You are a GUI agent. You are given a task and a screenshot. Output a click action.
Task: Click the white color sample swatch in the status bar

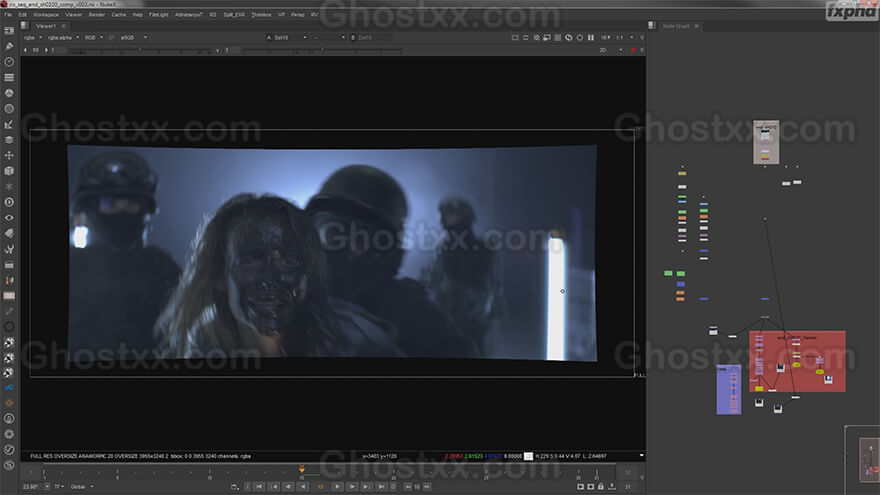[x=528, y=456]
